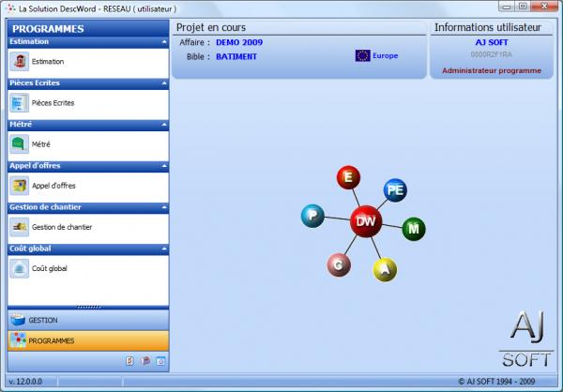Click the blue PE sphere
This screenshot has width=563, height=392.
(395, 189)
